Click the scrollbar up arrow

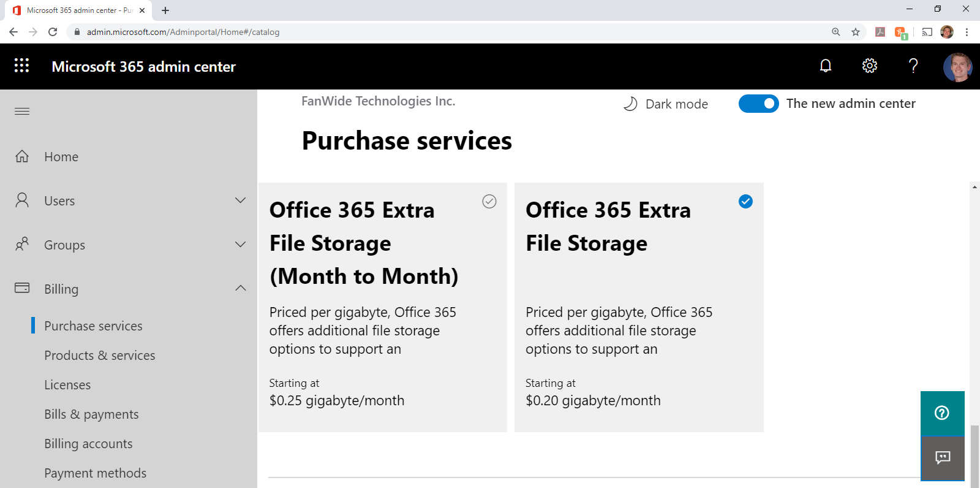[974, 187]
